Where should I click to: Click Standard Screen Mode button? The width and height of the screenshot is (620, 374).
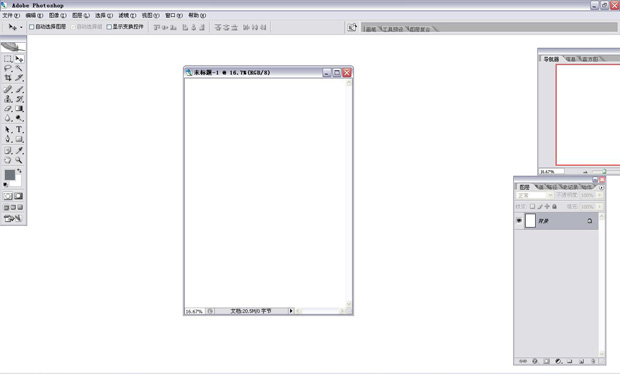point(6,207)
